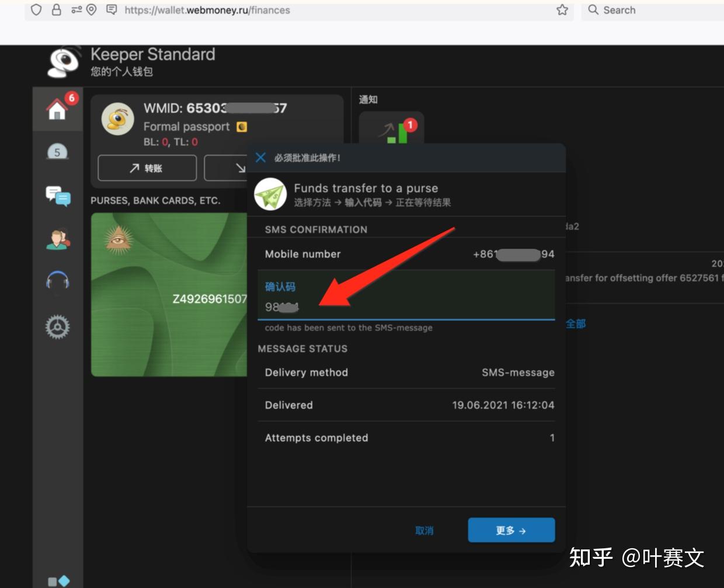Open the notification chart icon with badge 1

(x=392, y=129)
